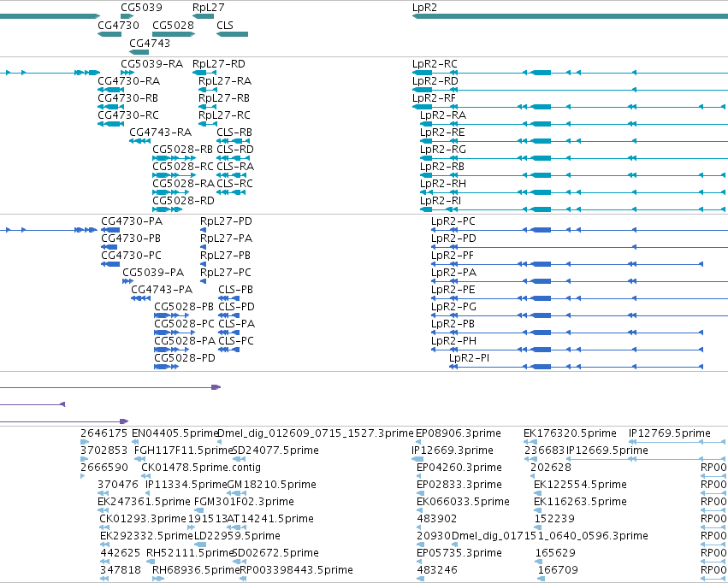
Task: Select protein LpR2-PC
Action: click(453, 221)
